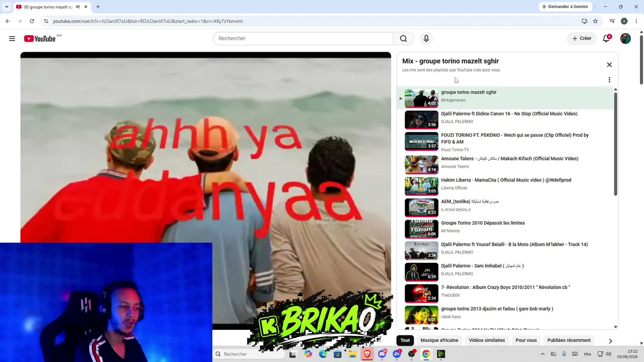Image resolution: width=644 pixels, height=362 pixels.
Task: Open Microsoft Edge from the taskbar
Action: [x=323, y=354]
